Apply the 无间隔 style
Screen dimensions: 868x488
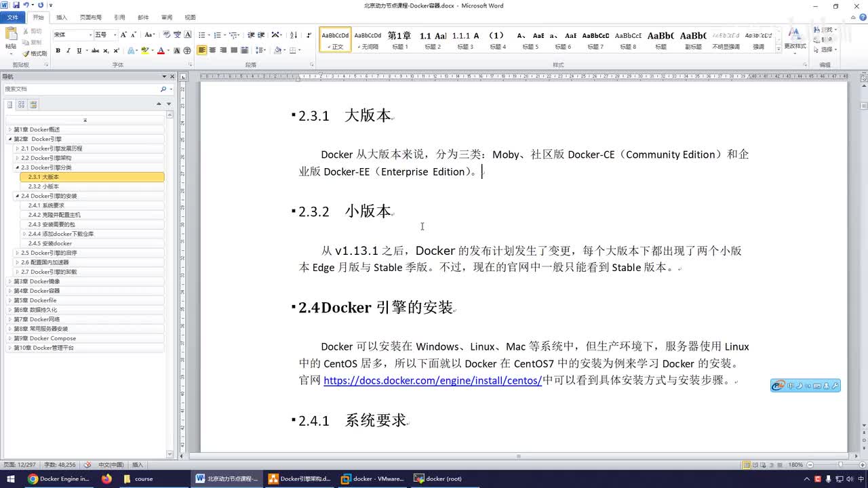(368, 40)
